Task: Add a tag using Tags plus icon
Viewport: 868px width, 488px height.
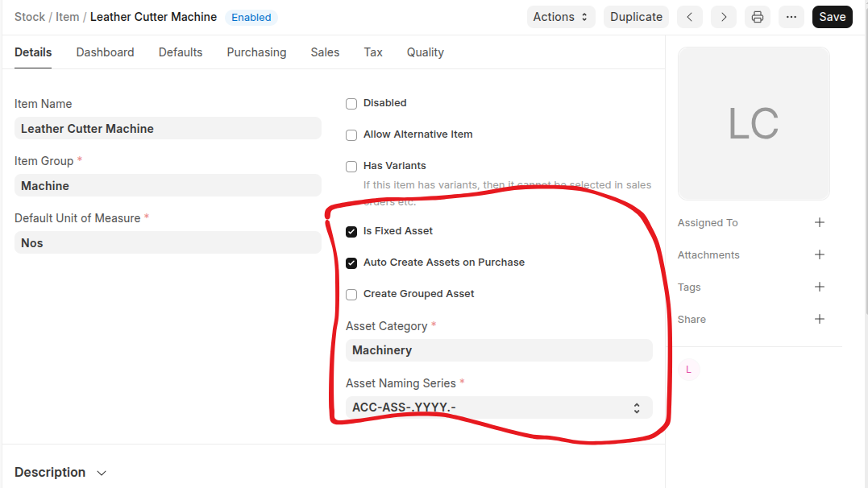Action: pos(820,287)
